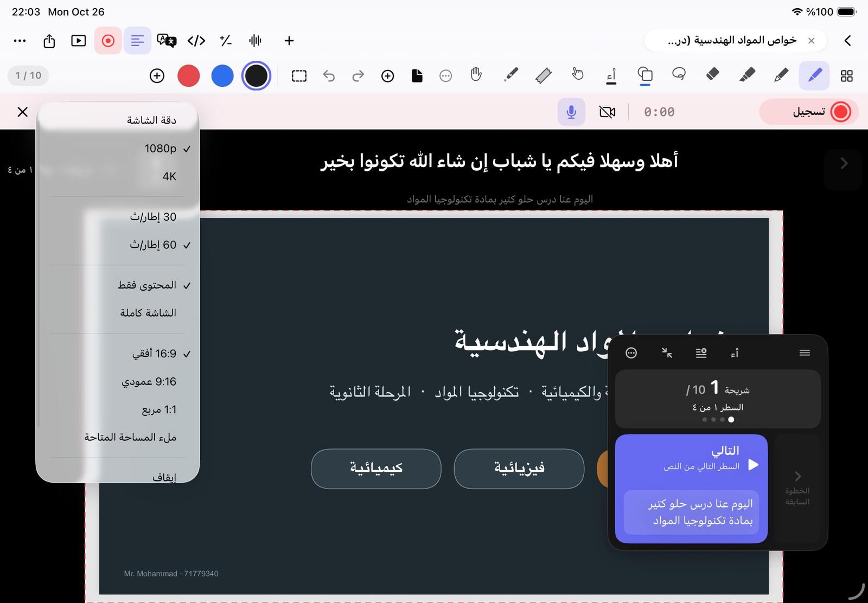Image resolution: width=868 pixels, height=603 pixels.
Task: Select the eraser tool
Action: tap(713, 74)
